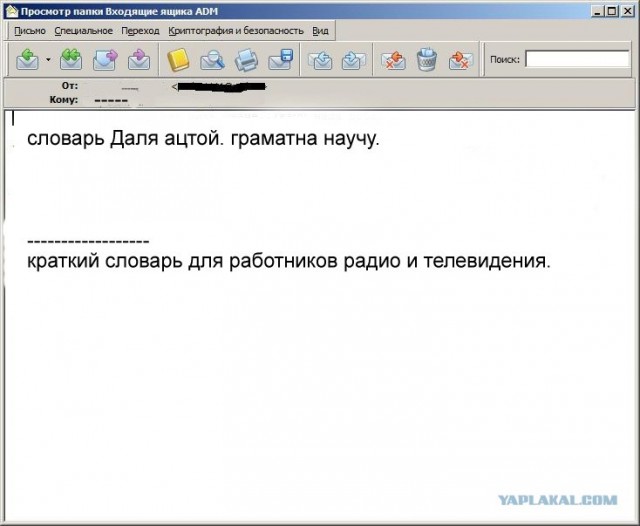Screen dimensions: 640x526
Task: Maximize the message viewer window
Action: (x=612, y=11)
